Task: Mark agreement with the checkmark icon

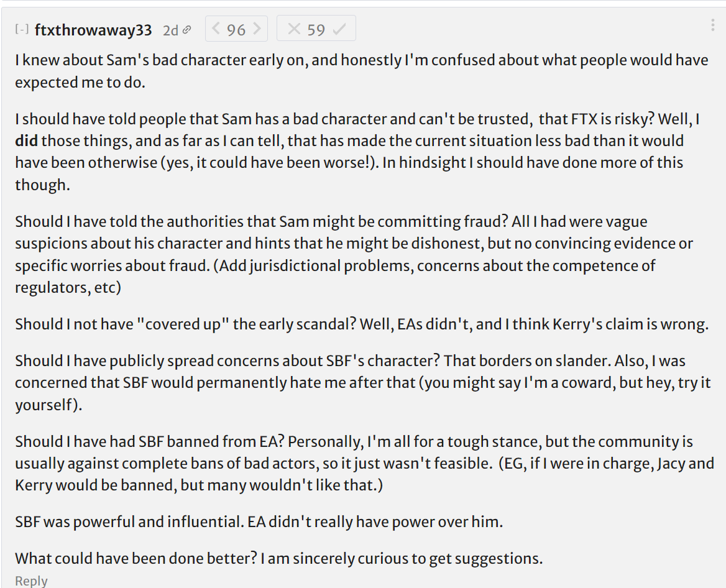Action: 339,29
